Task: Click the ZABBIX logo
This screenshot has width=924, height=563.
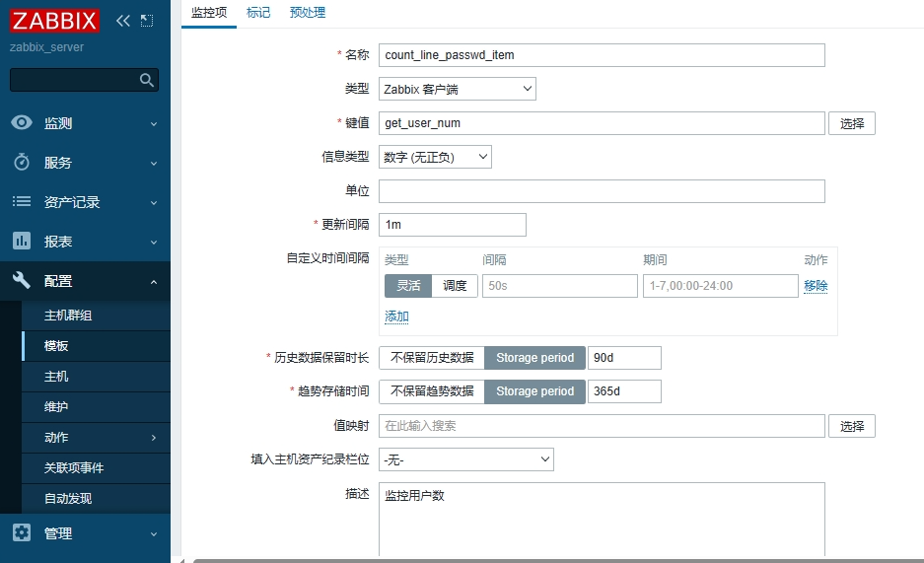Action: coord(55,21)
